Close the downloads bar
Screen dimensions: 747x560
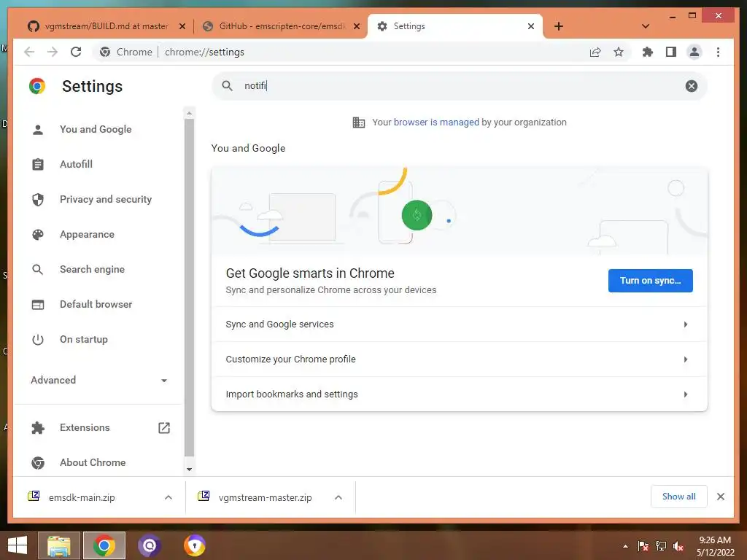click(720, 497)
